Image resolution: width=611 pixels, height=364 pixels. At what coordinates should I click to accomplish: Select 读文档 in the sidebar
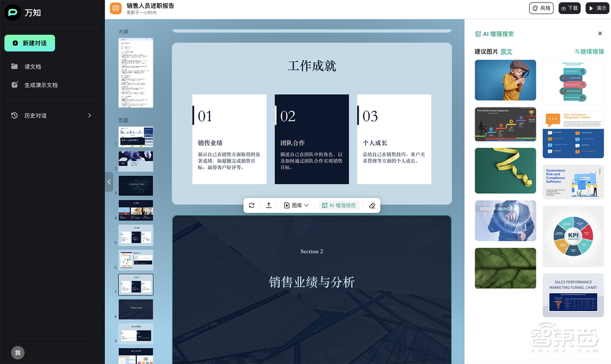tap(31, 67)
